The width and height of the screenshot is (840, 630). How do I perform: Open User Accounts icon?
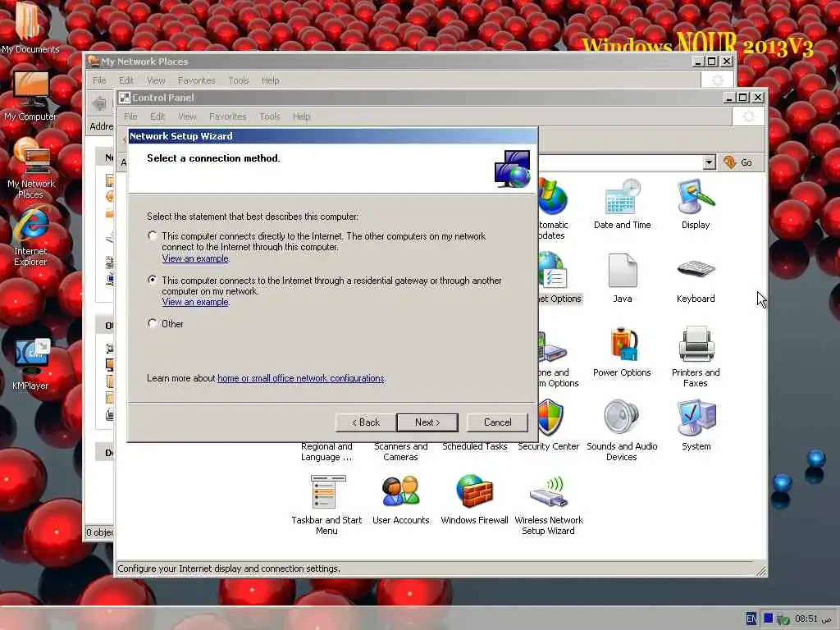tap(400, 500)
